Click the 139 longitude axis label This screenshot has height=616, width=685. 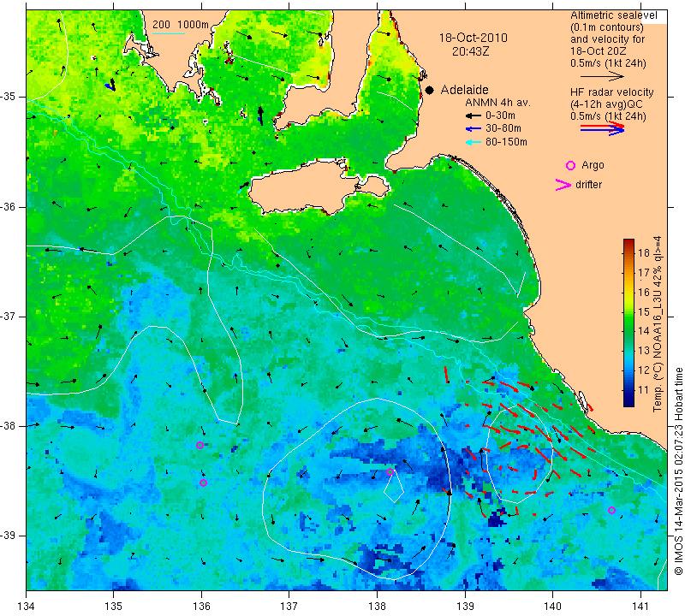point(465,607)
